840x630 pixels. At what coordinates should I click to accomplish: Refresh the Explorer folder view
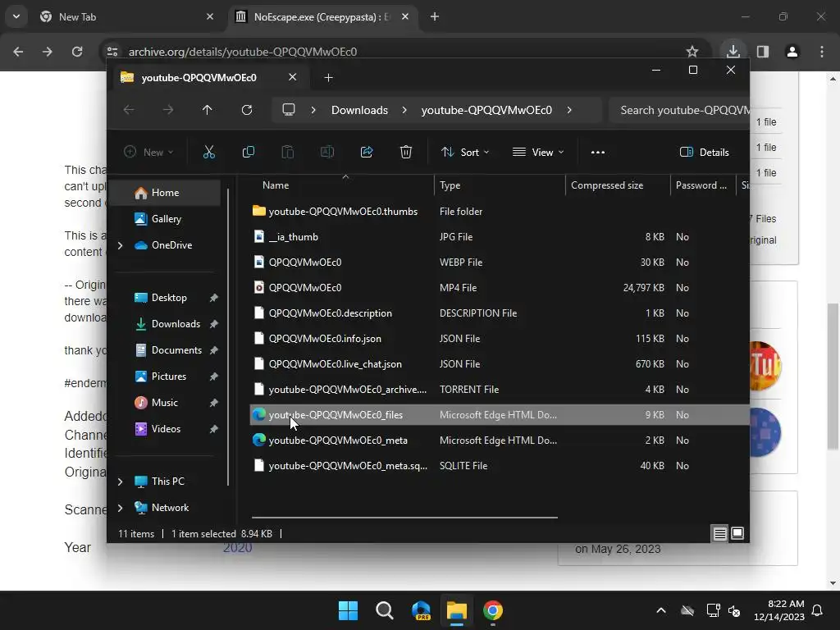(246, 110)
